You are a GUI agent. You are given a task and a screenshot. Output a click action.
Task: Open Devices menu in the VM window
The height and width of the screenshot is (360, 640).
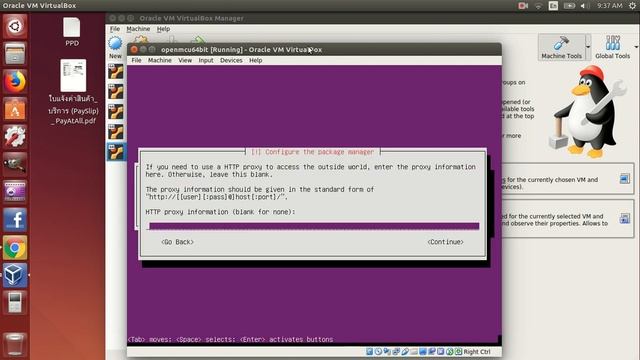(231, 60)
